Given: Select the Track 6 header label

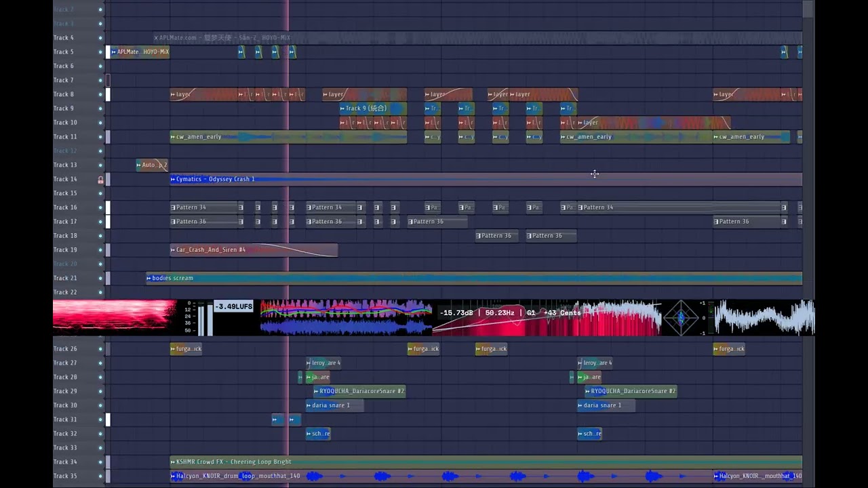Looking at the screenshot, I should click(64, 66).
